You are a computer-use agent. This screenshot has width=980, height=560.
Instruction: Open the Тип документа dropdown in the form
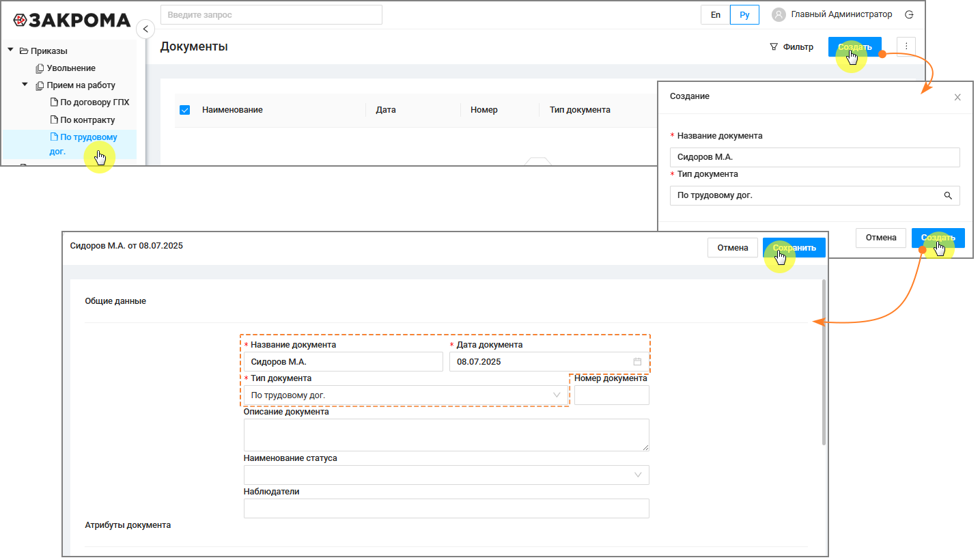(406, 395)
